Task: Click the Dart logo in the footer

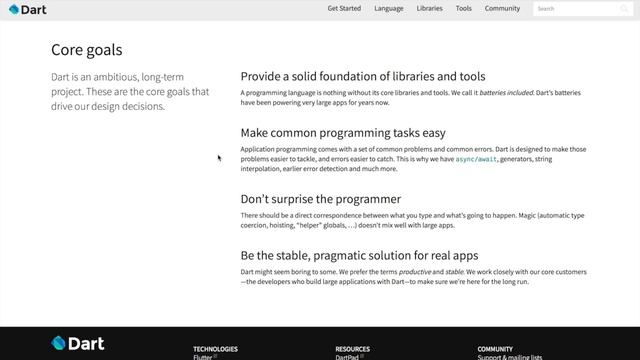Action: [78, 343]
